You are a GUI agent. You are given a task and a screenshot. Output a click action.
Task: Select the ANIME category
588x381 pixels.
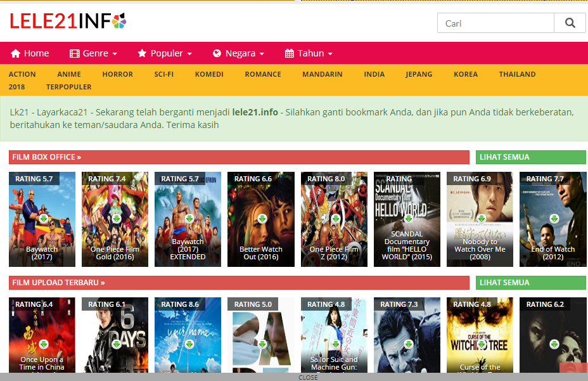69,74
